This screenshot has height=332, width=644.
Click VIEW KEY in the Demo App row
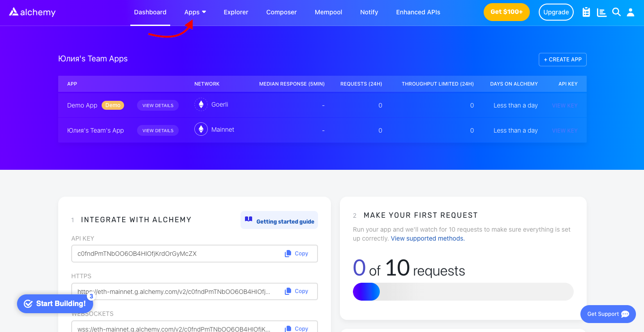(x=565, y=105)
